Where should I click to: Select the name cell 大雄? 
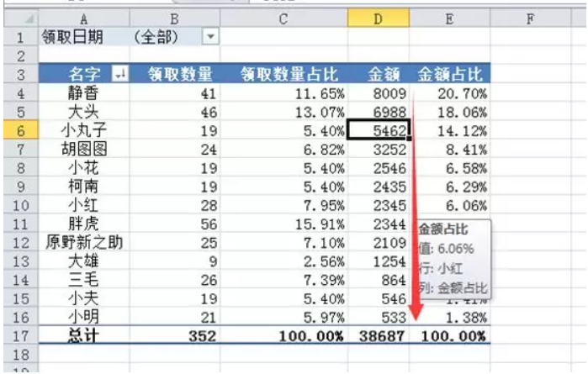[84, 261]
